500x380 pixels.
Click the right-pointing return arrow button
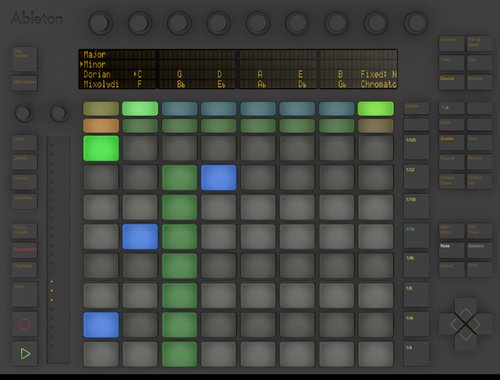point(451,108)
